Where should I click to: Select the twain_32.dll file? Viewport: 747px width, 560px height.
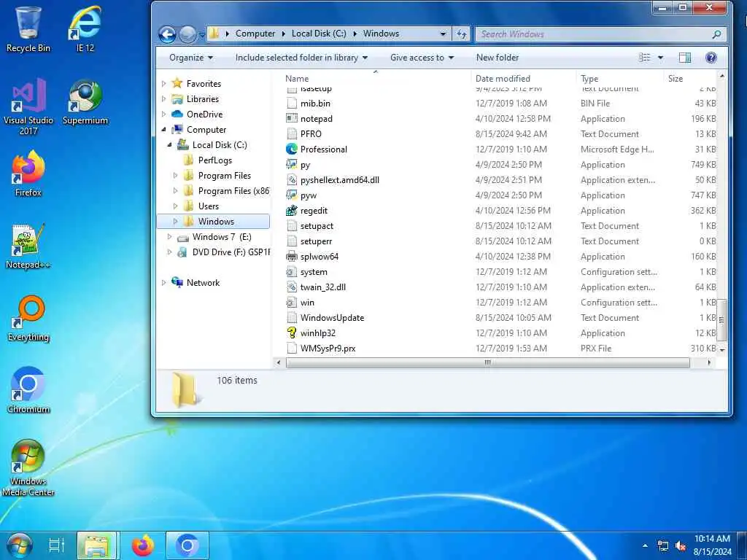(323, 287)
